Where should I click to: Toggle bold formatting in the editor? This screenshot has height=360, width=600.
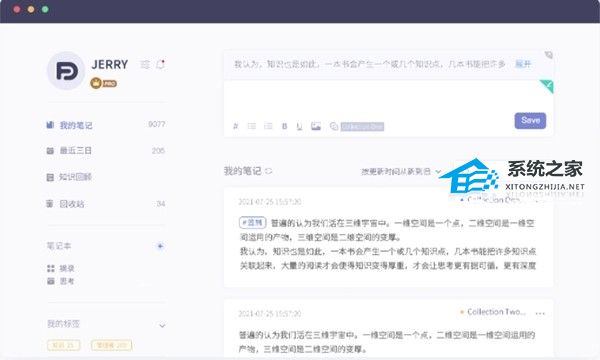click(x=284, y=126)
